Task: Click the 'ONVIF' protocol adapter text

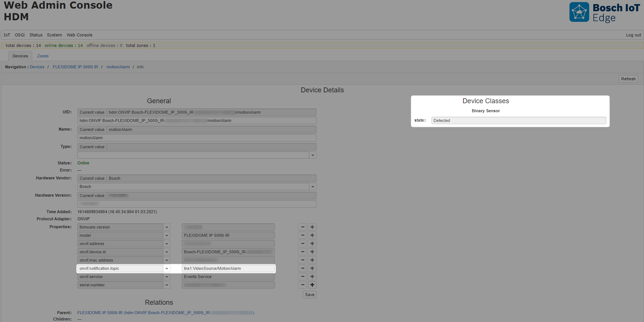Action: click(x=84, y=219)
